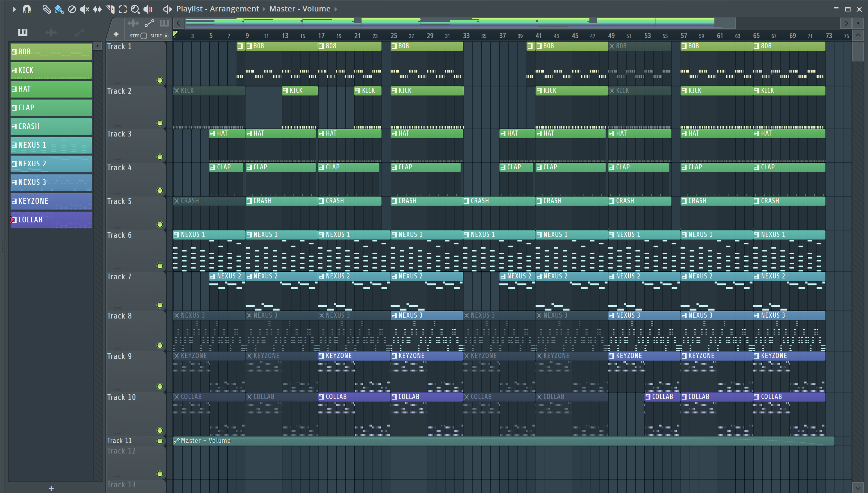Select the CLAP pattern in picker
This screenshot has width=868, height=493.
[x=51, y=108]
